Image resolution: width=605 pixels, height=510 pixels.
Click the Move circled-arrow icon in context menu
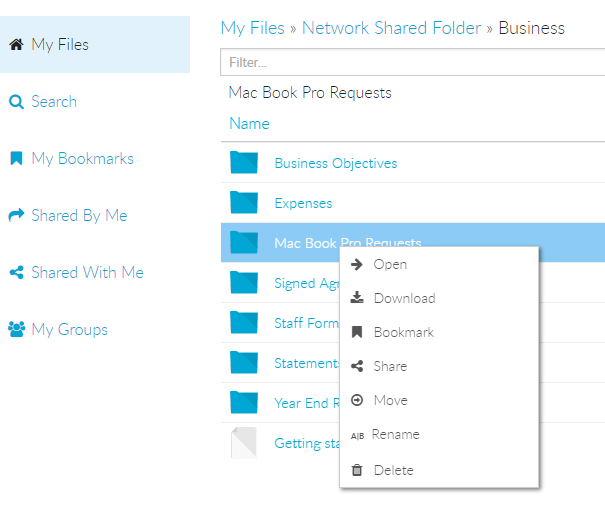[x=357, y=400]
